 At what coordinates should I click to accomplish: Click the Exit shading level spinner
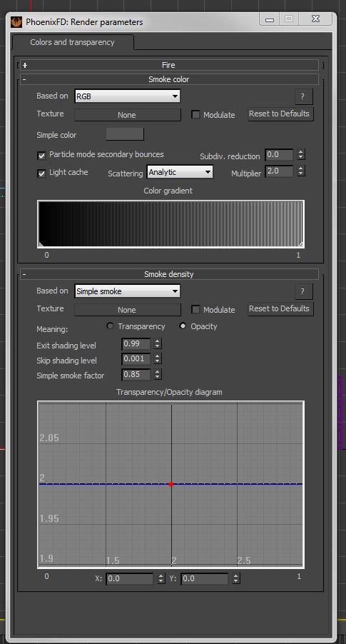[x=158, y=343]
